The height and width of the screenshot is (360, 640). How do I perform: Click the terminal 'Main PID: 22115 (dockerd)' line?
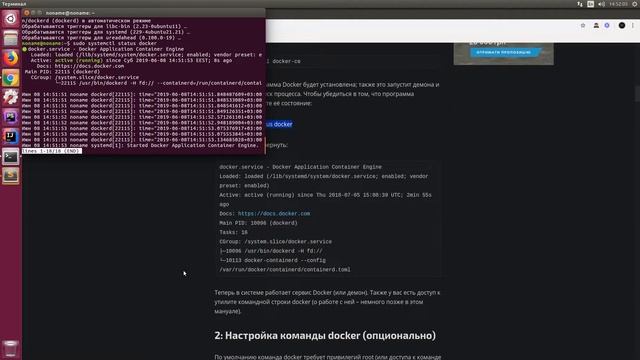click(62, 72)
